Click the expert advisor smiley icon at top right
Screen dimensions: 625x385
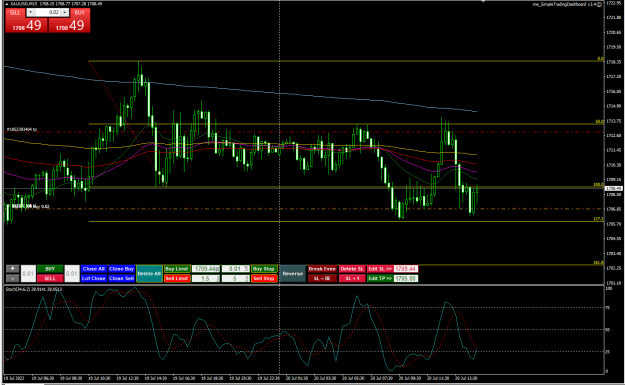(599, 4)
